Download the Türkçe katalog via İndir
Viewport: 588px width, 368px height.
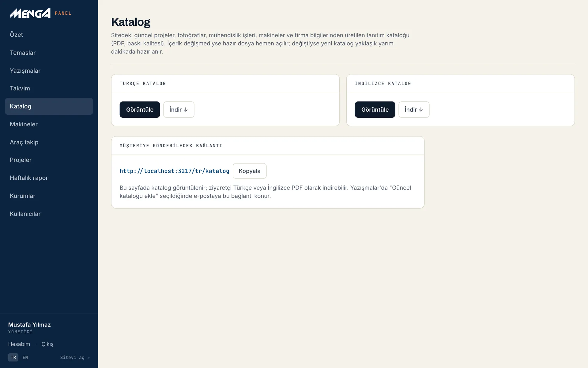pos(179,109)
